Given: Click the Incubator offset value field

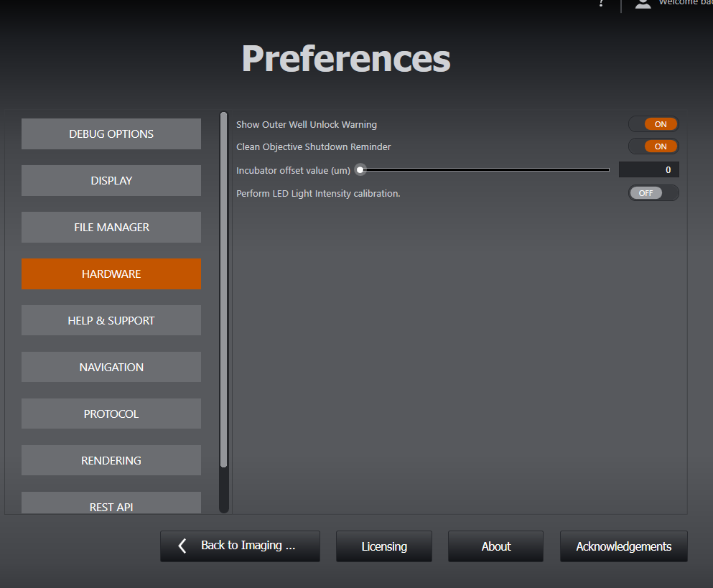Looking at the screenshot, I should 648,170.
